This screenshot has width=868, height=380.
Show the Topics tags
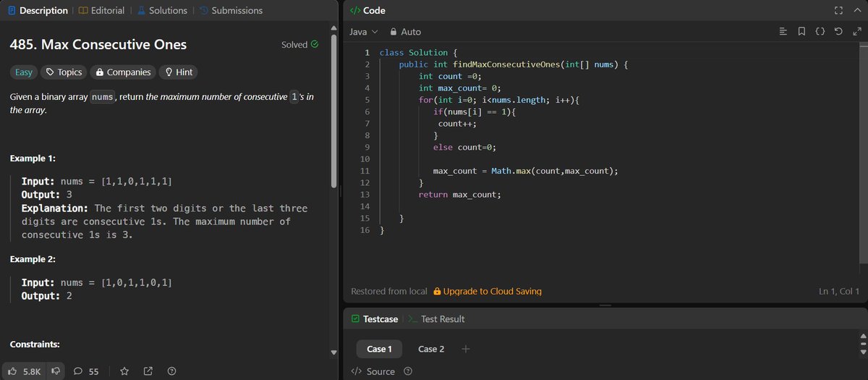click(x=63, y=72)
